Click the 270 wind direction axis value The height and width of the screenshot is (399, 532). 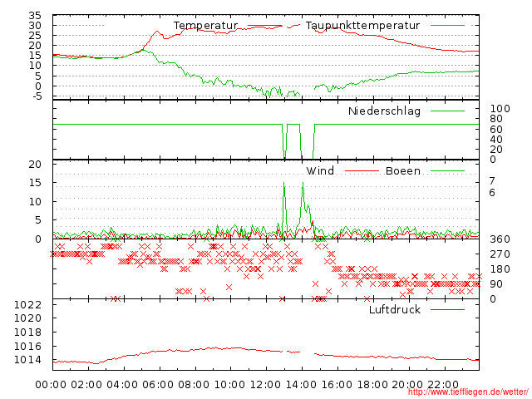pos(500,254)
